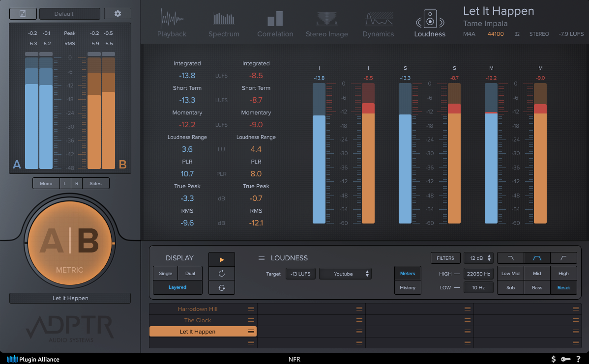Screen dimensions: 589x364
Task: Open the Correlation view
Action: (x=275, y=24)
